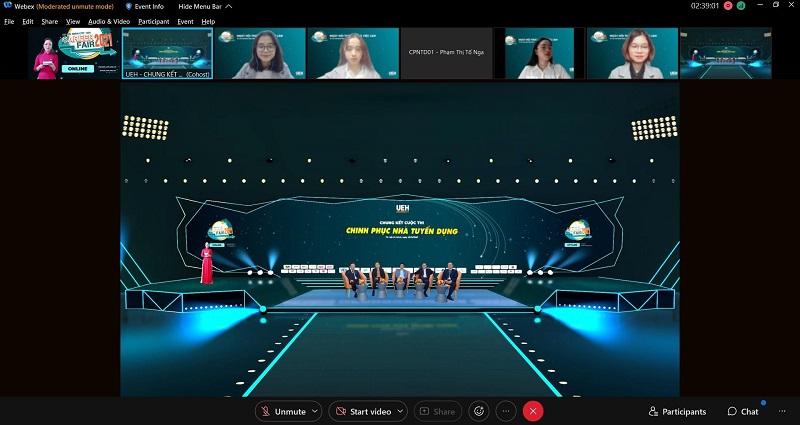Open video options arrow beside Start video
This screenshot has height=425, width=800.
(x=401, y=411)
